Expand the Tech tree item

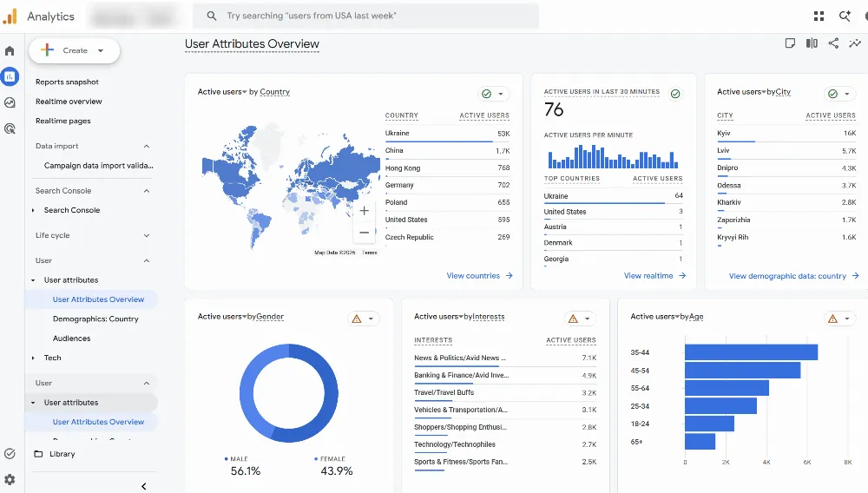pyautogui.click(x=33, y=358)
